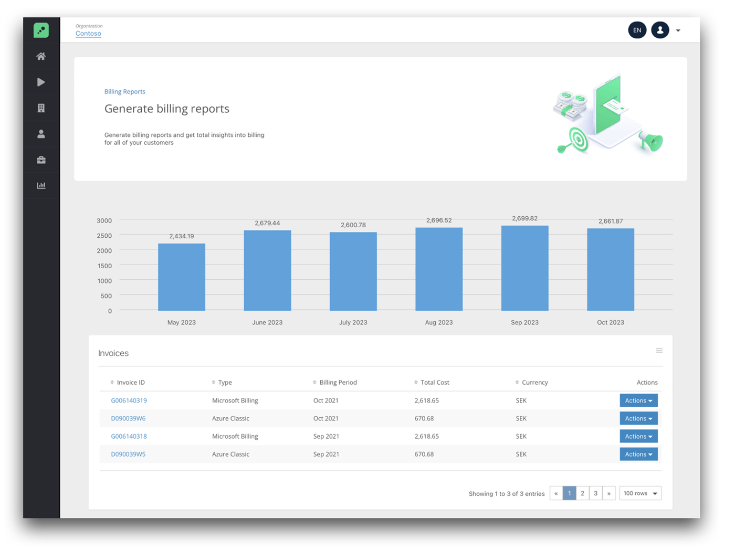756x550 pixels.
Task: Open the Contoso organization link
Action: (x=88, y=33)
